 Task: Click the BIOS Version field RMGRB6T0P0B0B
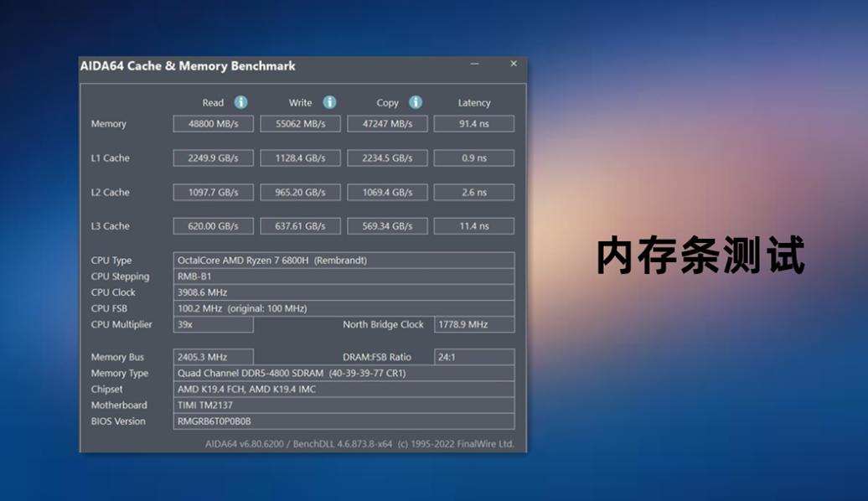[x=344, y=421]
